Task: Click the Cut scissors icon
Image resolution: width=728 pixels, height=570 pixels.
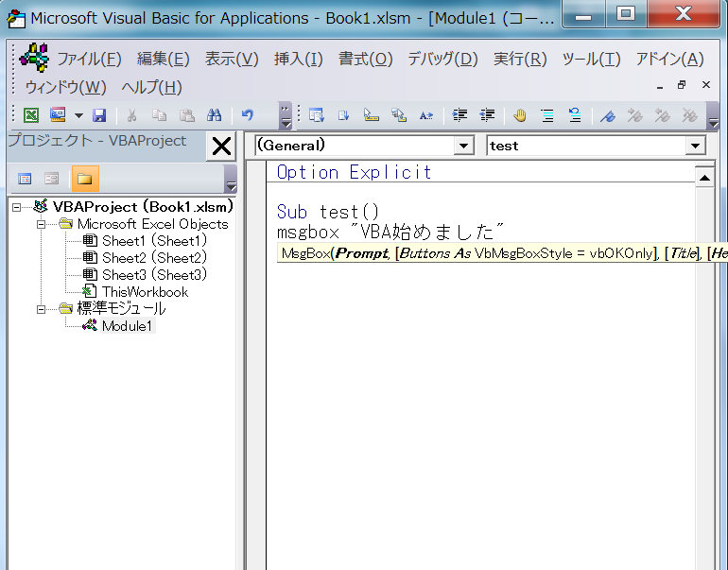Action: pos(131,115)
